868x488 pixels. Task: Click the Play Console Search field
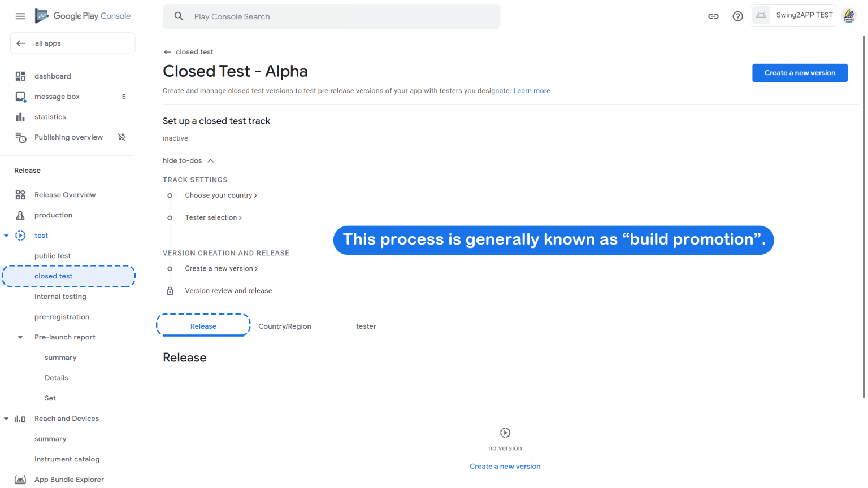(x=332, y=16)
